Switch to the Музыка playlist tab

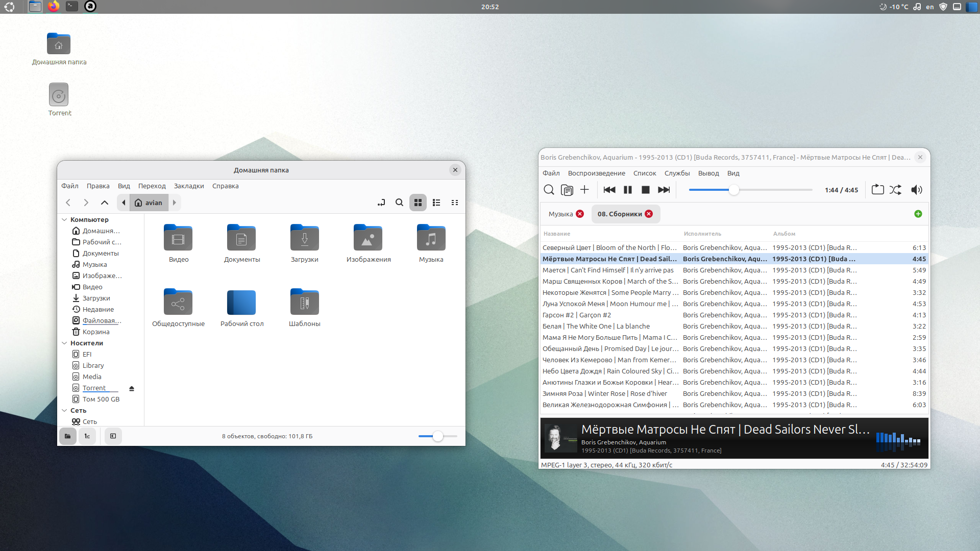point(560,214)
